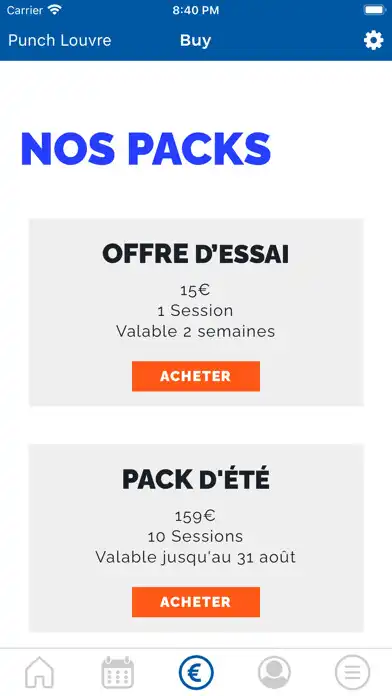Tap the Buy title in header
Image resolution: width=392 pixels, height=696 pixels.
tap(195, 40)
